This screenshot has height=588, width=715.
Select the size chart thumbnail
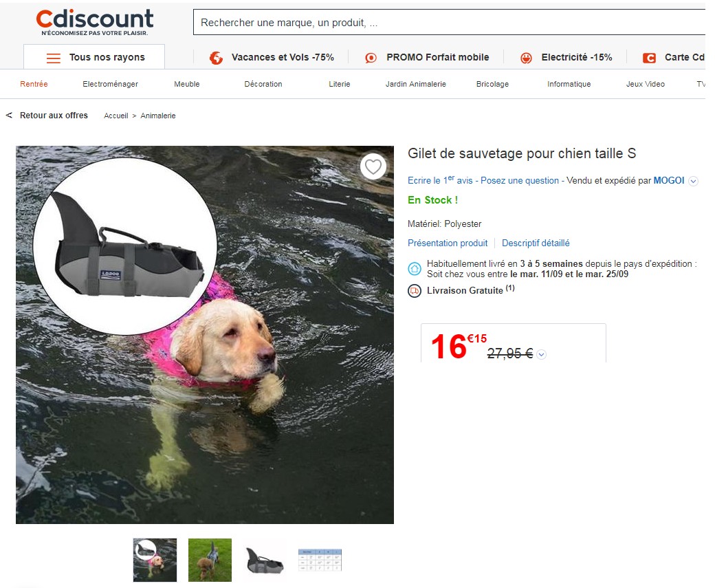(x=320, y=560)
